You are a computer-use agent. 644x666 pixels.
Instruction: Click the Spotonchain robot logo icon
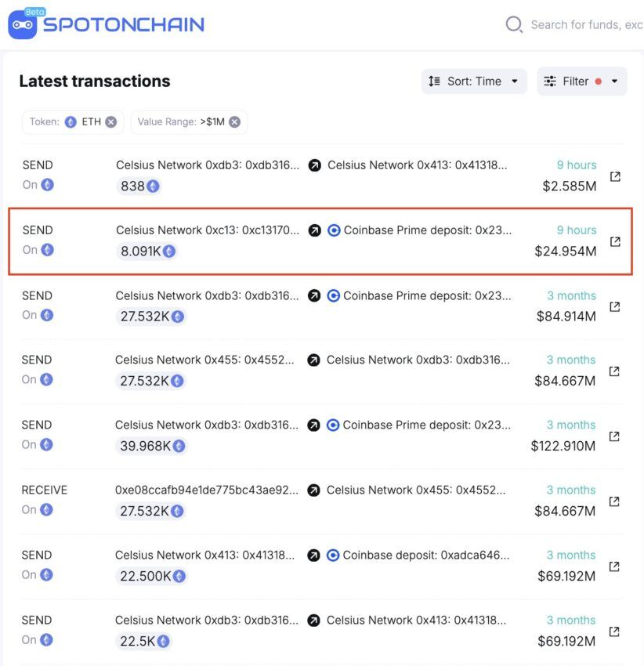coord(22,25)
